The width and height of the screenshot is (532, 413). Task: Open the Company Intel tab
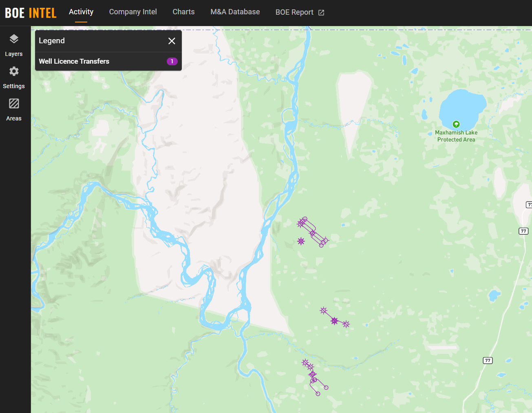tap(133, 12)
